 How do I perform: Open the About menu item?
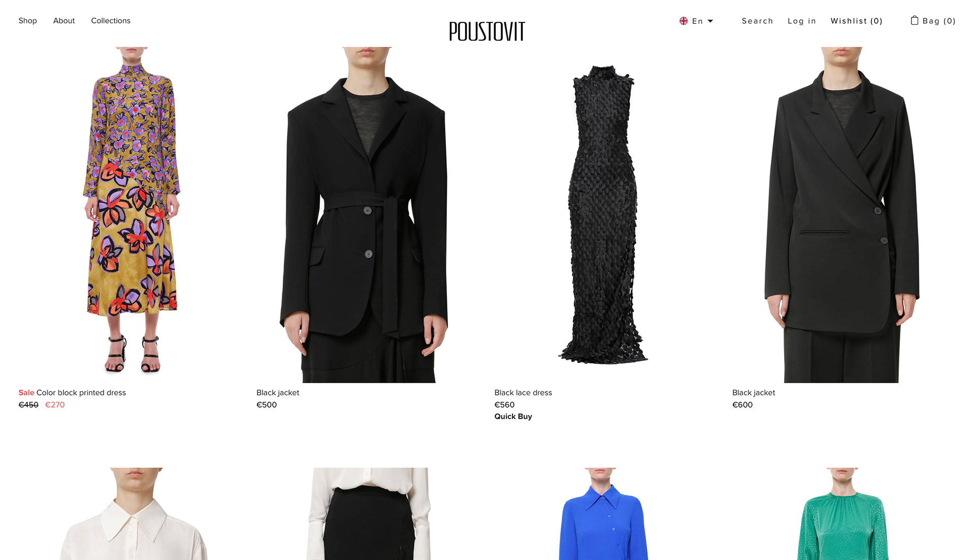click(x=64, y=21)
